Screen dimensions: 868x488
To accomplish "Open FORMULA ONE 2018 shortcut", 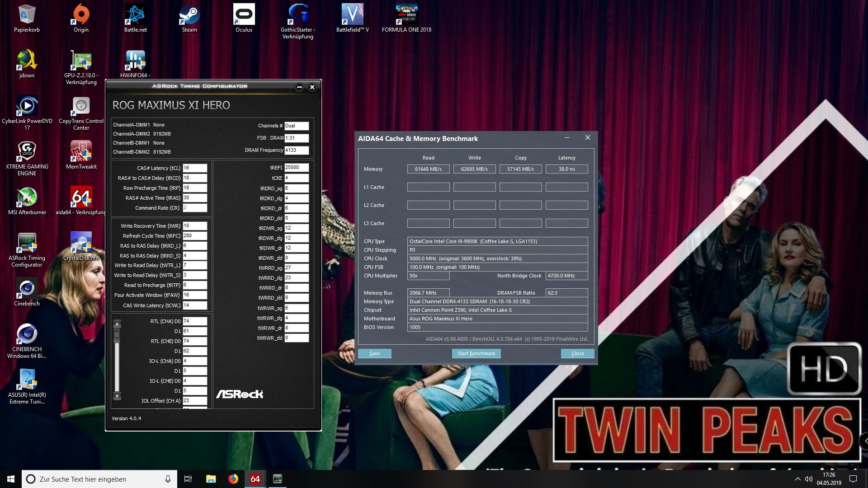I will [x=406, y=18].
